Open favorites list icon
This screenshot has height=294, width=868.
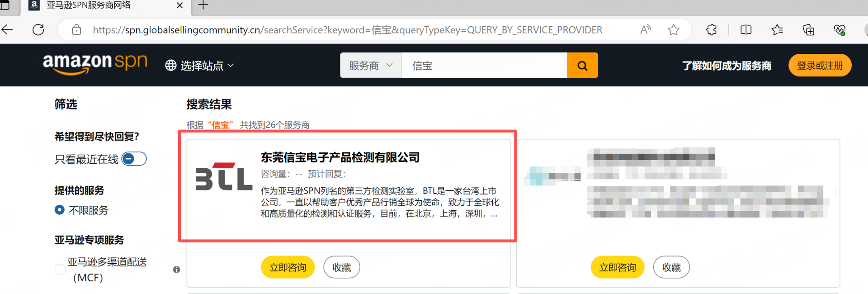coord(777,30)
